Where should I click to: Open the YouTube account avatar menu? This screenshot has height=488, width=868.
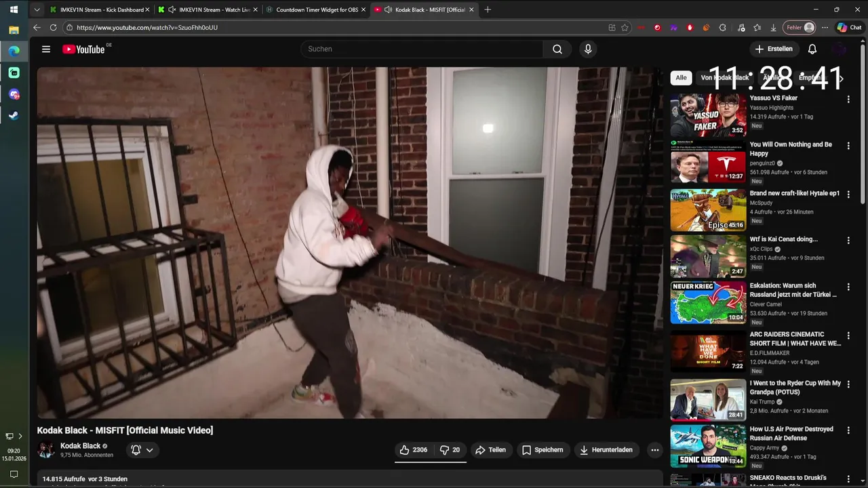tap(840, 49)
